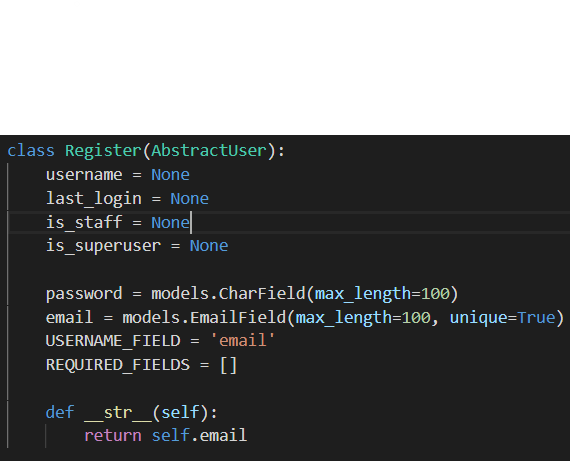
Task: Click 'return' keyword
Action: point(113,436)
